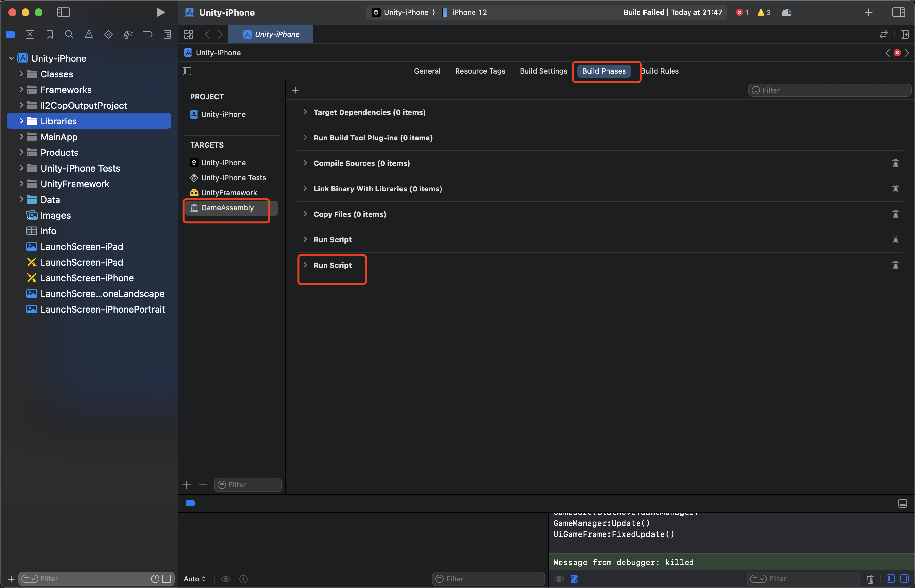Toggle the right inspector panel

pyautogui.click(x=898, y=12)
